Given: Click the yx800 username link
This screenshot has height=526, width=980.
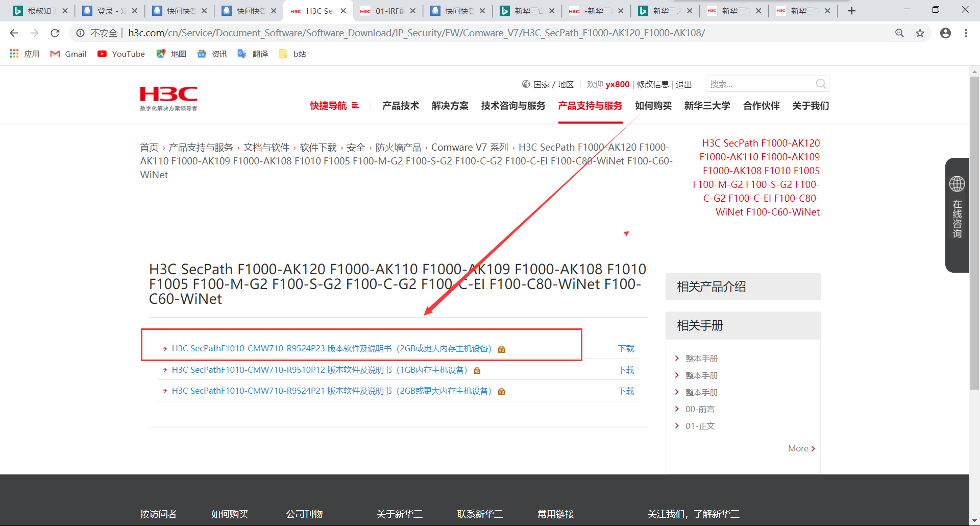Looking at the screenshot, I should tap(618, 84).
